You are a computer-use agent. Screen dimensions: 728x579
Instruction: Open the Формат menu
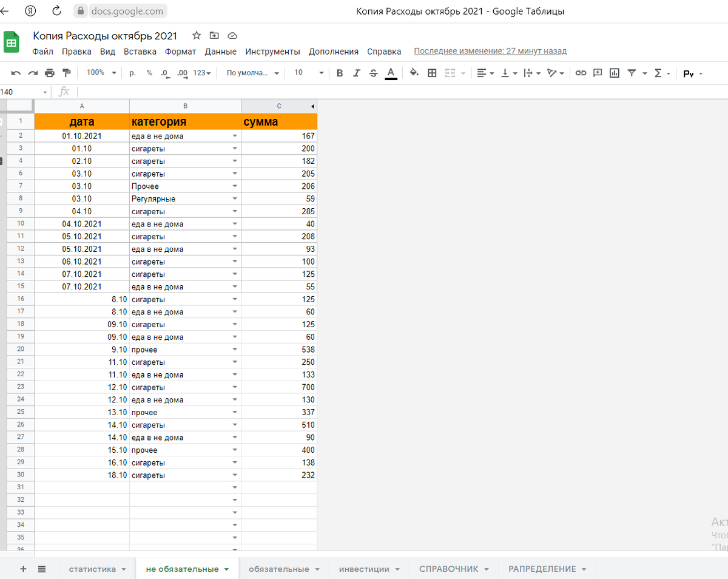181,52
